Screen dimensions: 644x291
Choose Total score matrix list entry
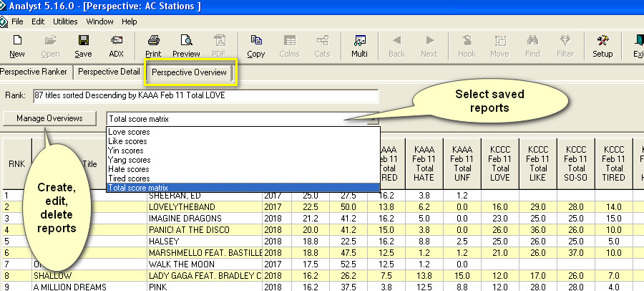[x=243, y=188]
